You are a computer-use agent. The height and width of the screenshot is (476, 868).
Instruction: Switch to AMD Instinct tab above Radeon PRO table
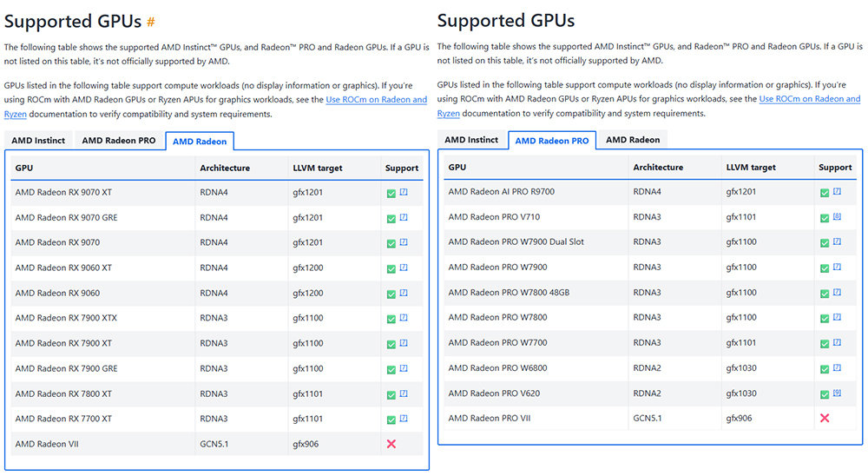tap(471, 140)
